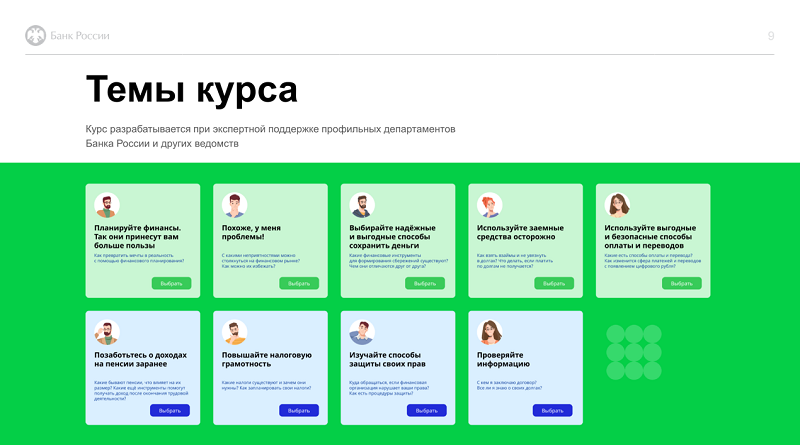Screen dimensions: 800x445
Task: Select 'Выбрать' for 'Используйте заемные средства осторожно'
Action: [553, 283]
